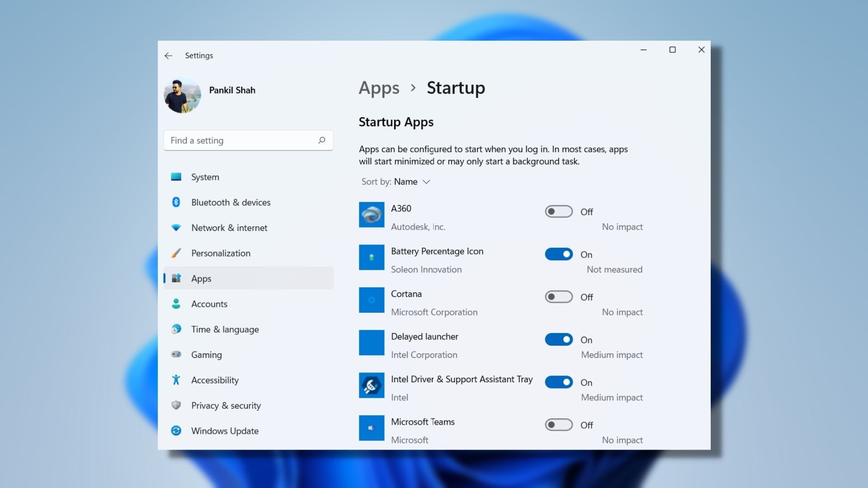868x488 pixels.
Task: Click the Delayed launcher app icon
Action: 372,343
